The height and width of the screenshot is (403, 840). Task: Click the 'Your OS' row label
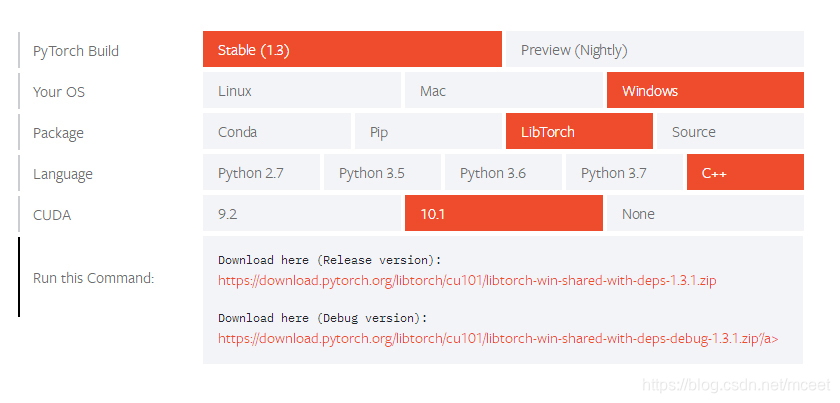click(59, 92)
